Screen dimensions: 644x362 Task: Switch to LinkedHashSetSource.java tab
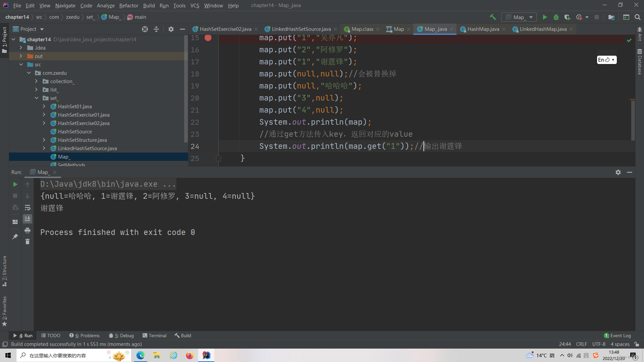pyautogui.click(x=301, y=29)
